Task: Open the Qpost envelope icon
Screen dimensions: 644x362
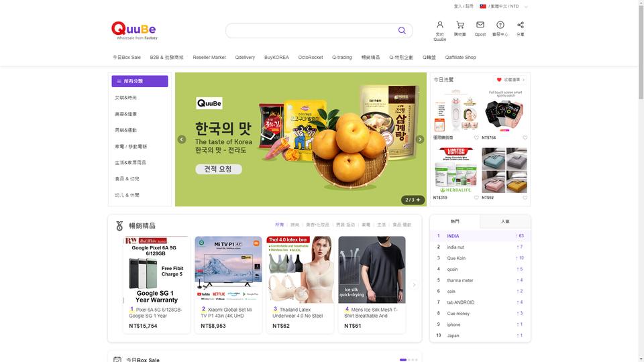Action: point(480,25)
